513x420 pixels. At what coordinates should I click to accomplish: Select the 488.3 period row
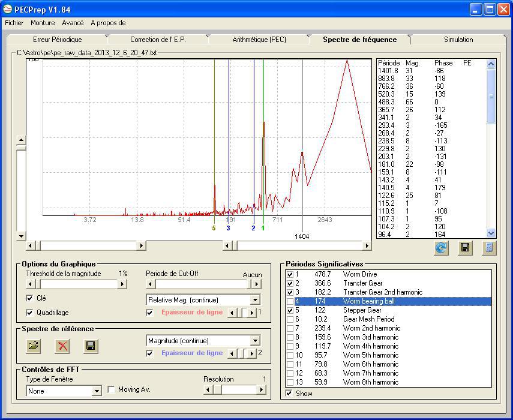click(x=431, y=102)
